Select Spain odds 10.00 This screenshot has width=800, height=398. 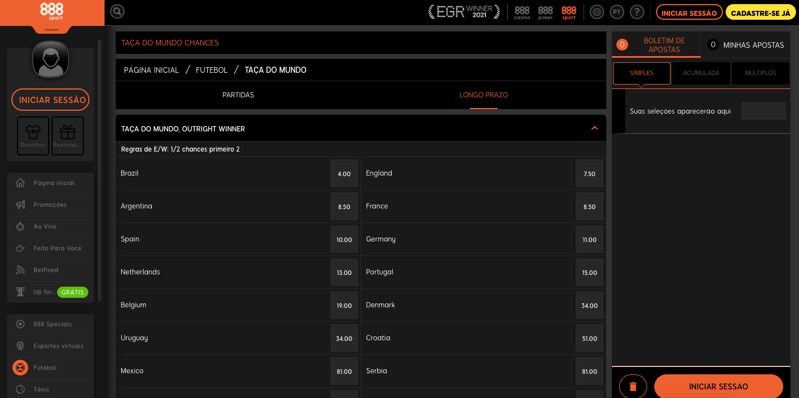(x=344, y=239)
